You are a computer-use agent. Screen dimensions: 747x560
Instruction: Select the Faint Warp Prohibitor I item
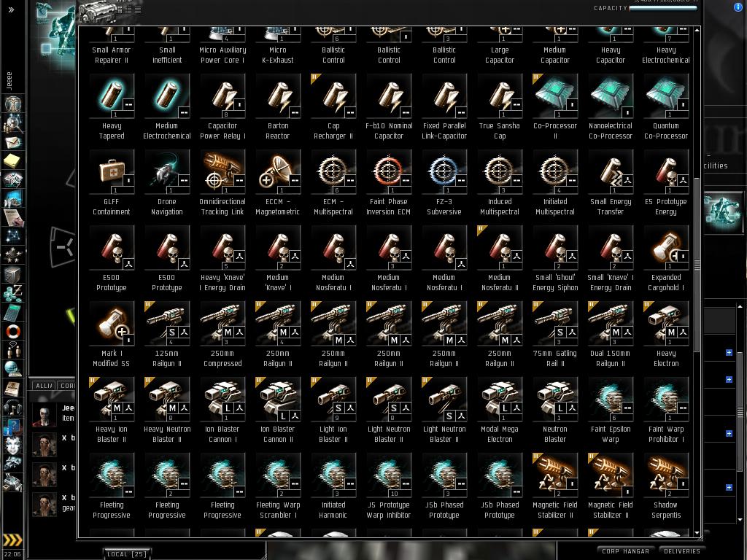[666, 410]
